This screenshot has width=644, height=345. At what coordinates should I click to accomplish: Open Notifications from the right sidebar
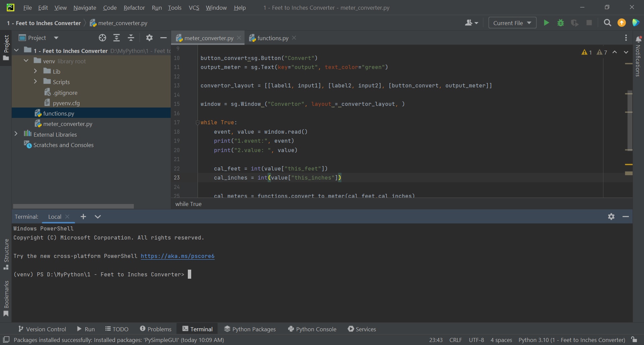(x=639, y=39)
